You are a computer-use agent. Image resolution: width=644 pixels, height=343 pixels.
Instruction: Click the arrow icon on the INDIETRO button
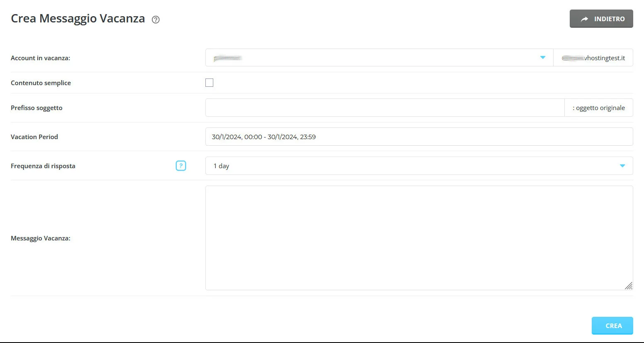[x=585, y=19]
